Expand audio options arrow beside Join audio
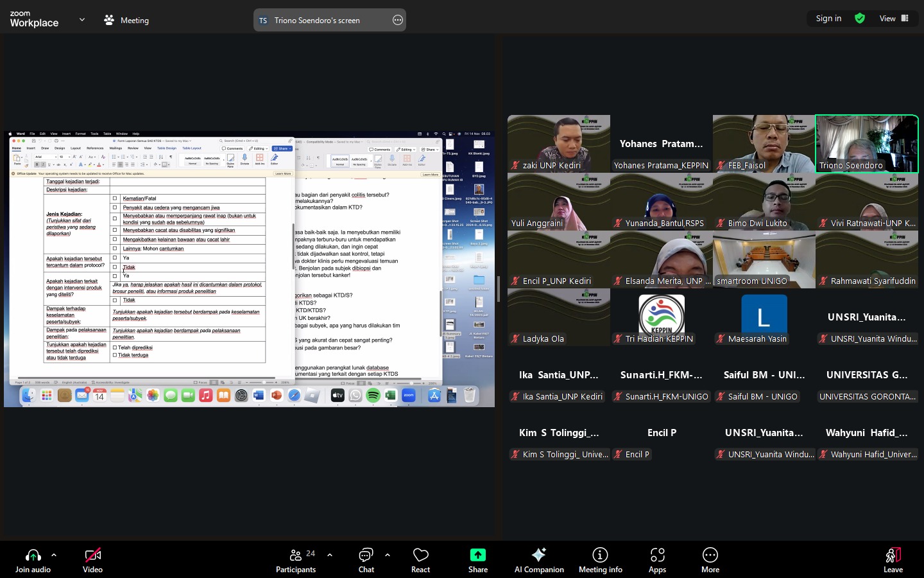The width and height of the screenshot is (924, 578). [54, 555]
